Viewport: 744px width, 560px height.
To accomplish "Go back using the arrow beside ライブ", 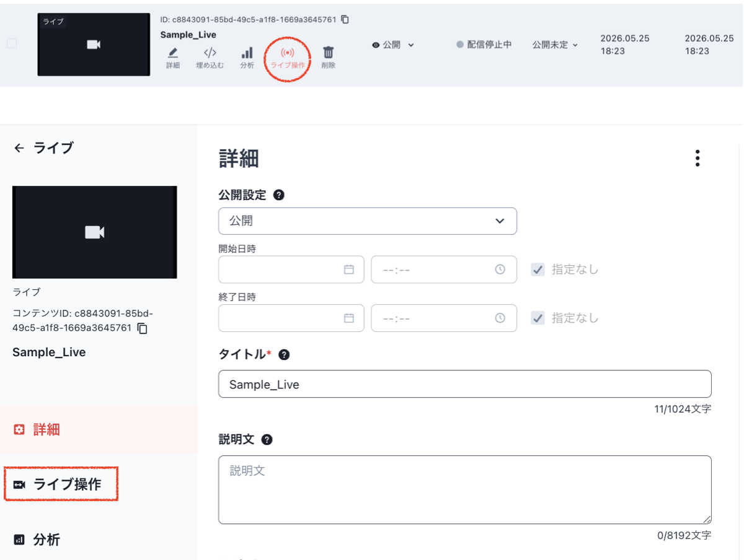I will click(19, 148).
